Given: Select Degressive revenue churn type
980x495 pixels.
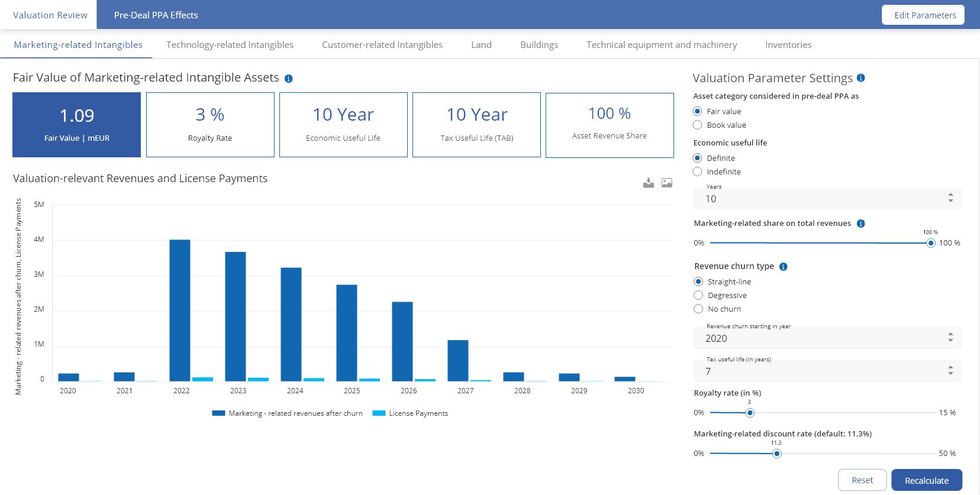Looking at the screenshot, I should tap(698, 295).
